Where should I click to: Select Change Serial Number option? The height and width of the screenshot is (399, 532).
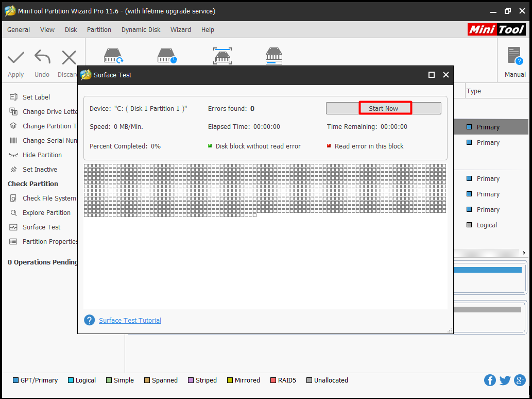[43, 141]
